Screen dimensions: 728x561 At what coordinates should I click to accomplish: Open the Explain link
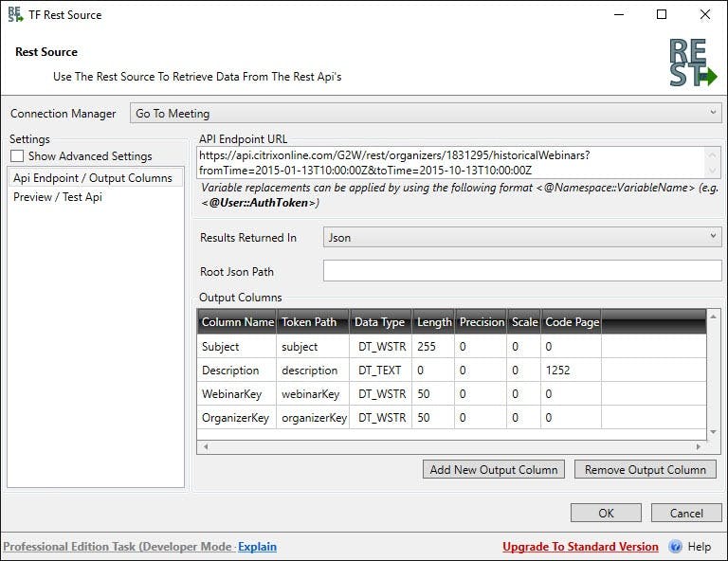point(257,547)
